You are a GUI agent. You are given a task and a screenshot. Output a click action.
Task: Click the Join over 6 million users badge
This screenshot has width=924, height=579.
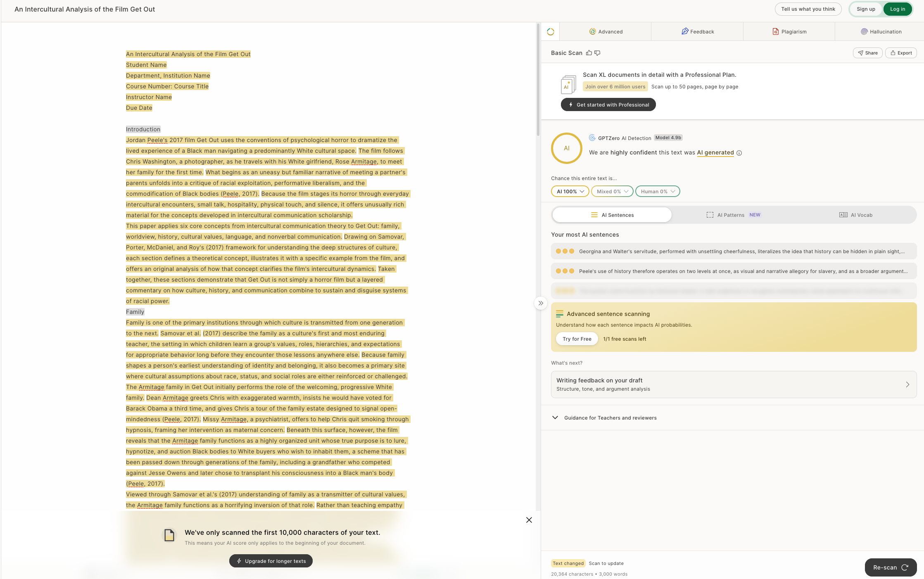[615, 87]
